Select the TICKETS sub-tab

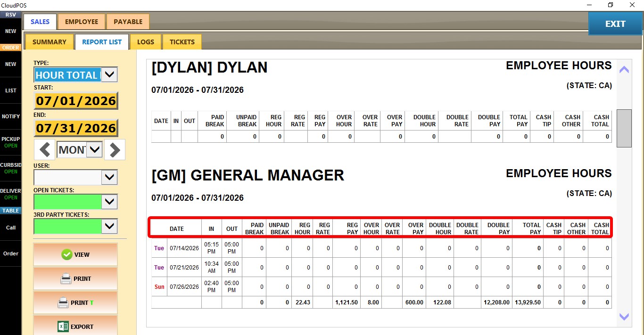pyautogui.click(x=182, y=42)
